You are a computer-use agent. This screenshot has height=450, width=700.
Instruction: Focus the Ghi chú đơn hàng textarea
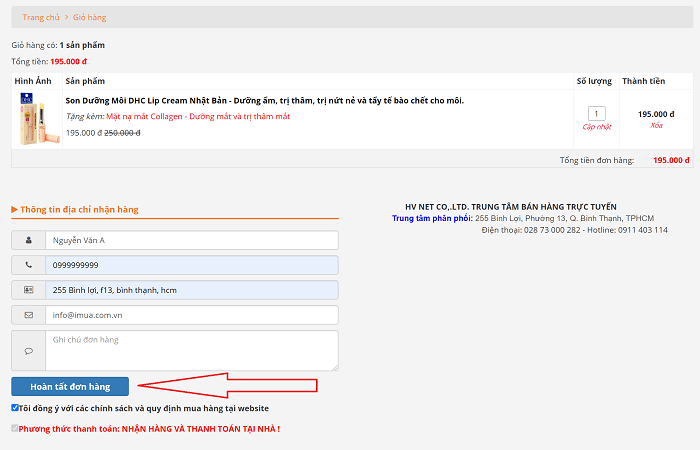tap(192, 350)
